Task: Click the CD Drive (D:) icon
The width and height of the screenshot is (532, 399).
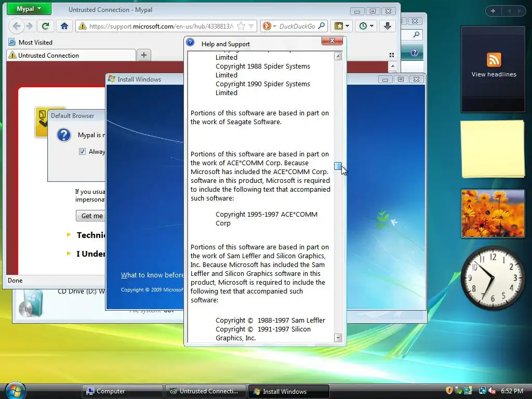Action: [x=31, y=303]
